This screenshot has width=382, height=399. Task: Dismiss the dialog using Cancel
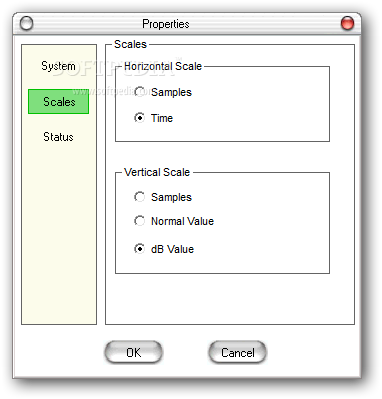pyautogui.click(x=238, y=352)
